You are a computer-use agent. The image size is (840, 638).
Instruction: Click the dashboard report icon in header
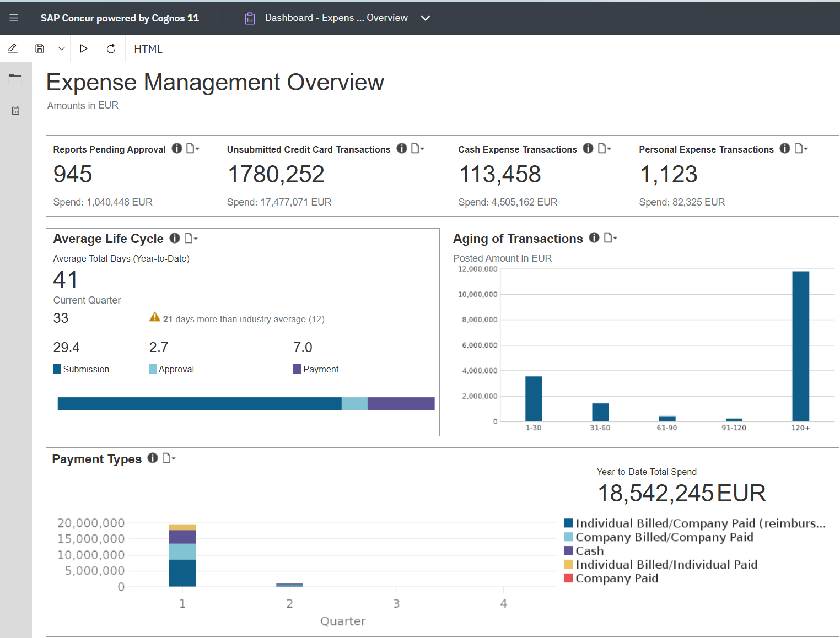[x=250, y=18]
